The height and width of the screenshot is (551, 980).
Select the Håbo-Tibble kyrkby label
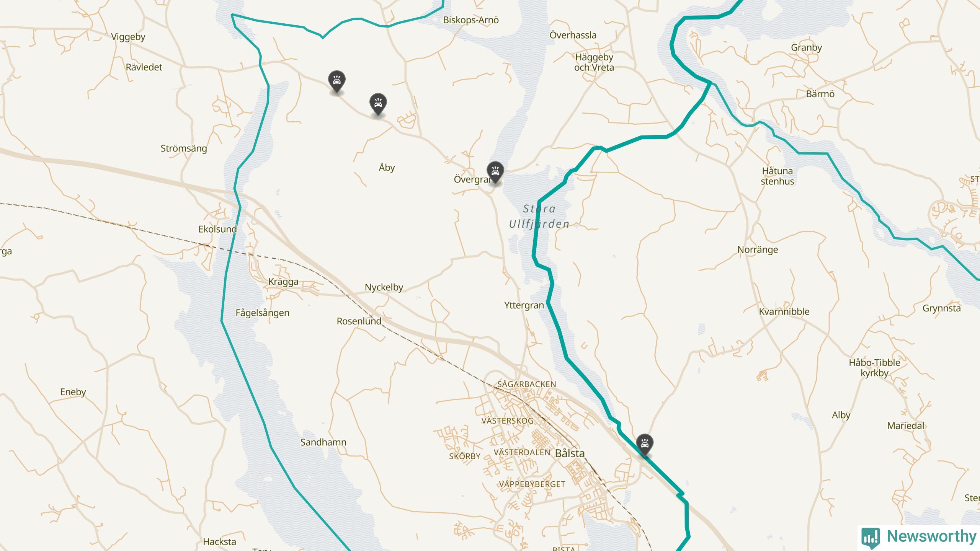874,368
